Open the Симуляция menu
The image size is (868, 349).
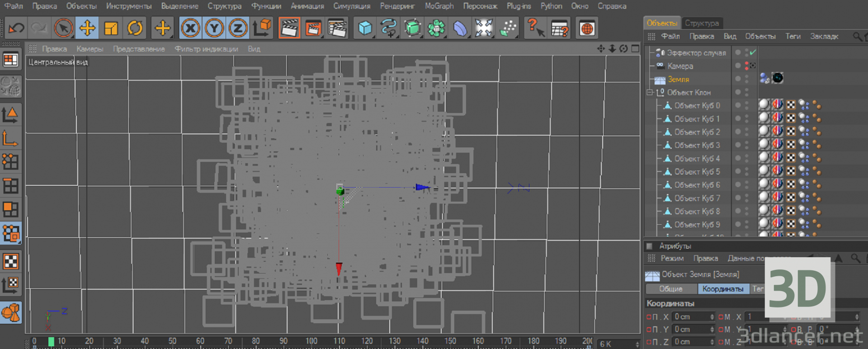click(x=352, y=6)
